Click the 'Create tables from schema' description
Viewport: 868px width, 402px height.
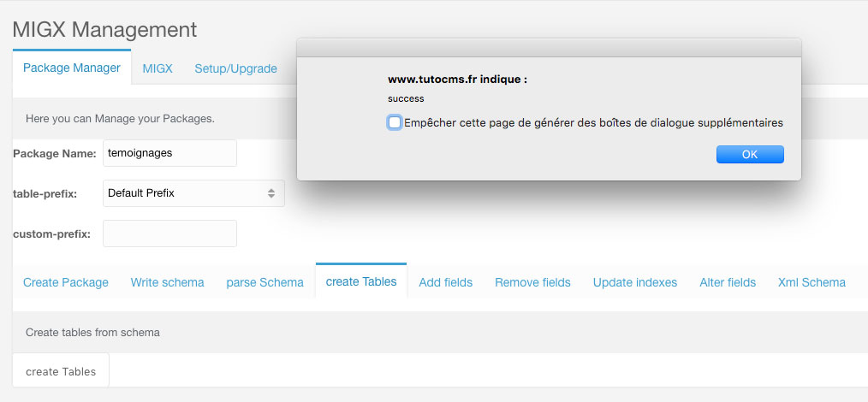tap(92, 333)
